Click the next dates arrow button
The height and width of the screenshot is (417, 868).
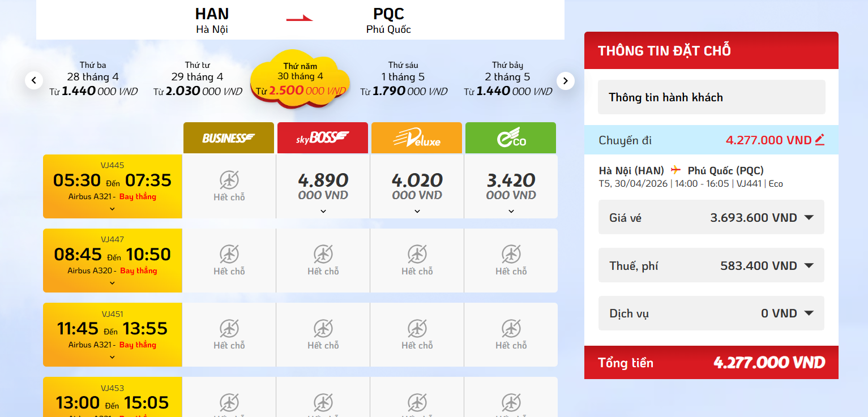coord(565,81)
